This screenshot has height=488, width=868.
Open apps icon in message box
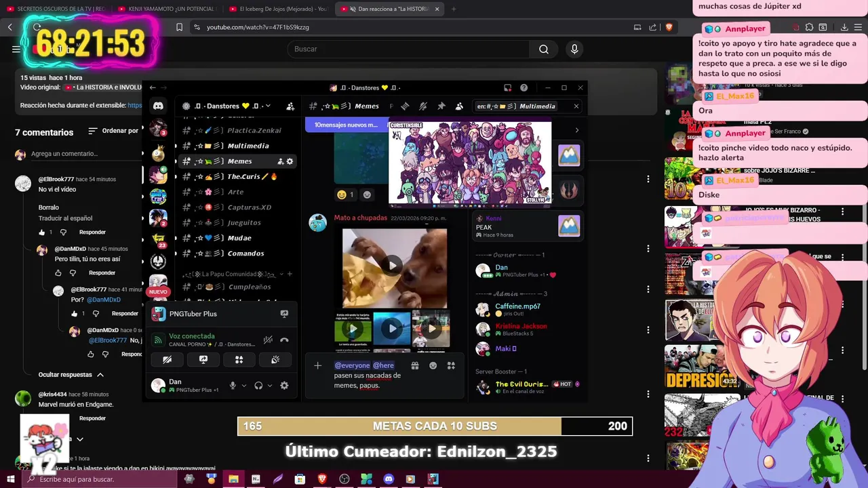pos(451,366)
